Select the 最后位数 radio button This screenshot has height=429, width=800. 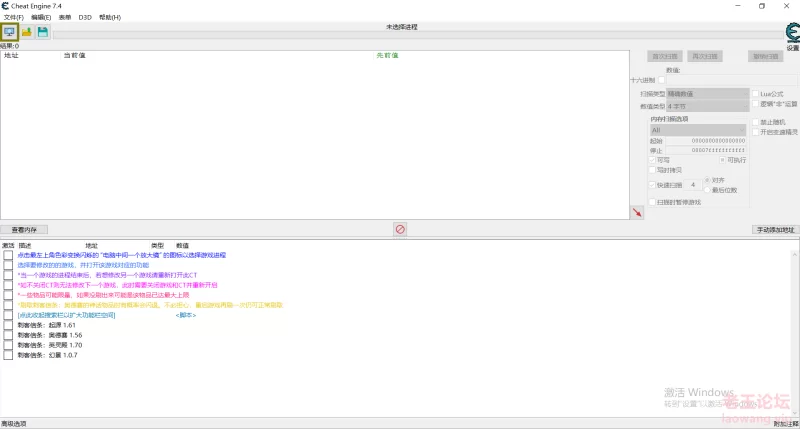707,190
